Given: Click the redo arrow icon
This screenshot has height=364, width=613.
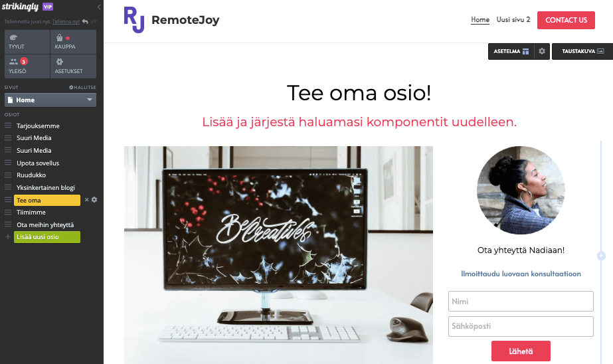Looking at the screenshot, I should tap(94, 22).
